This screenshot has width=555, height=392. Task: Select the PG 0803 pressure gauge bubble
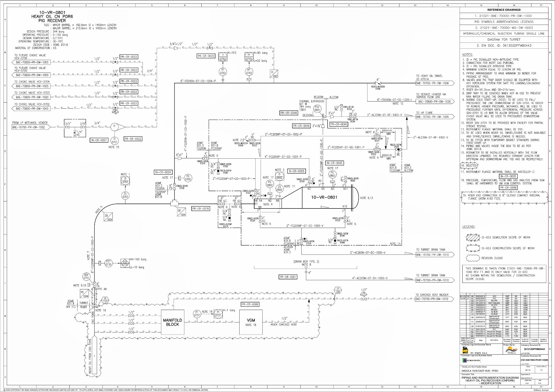click(332, 174)
